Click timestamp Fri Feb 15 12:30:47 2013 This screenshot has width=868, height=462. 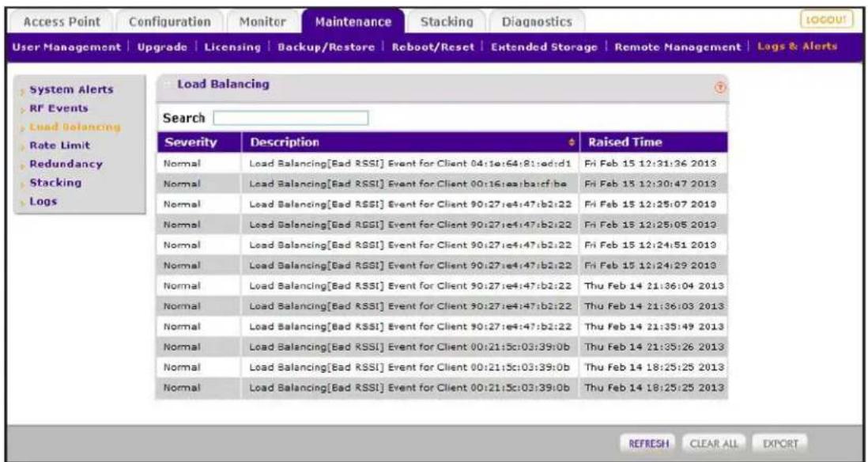click(x=651, y=184)
